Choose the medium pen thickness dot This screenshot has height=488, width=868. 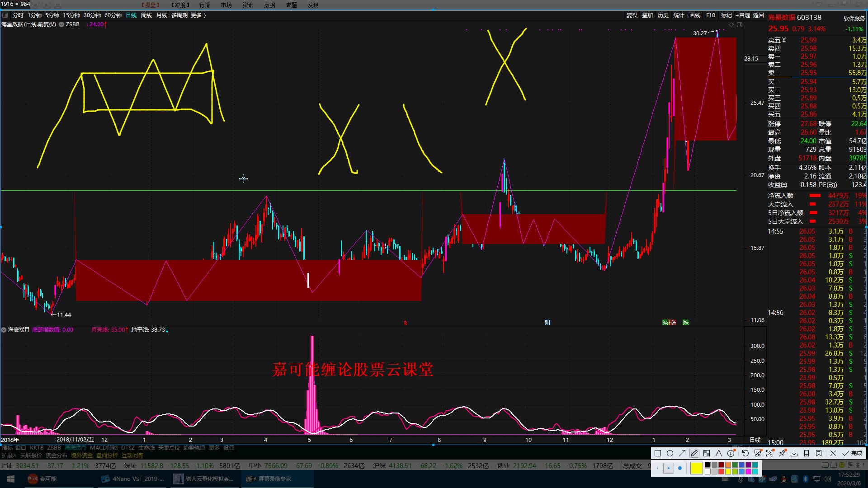click(669, 468)
